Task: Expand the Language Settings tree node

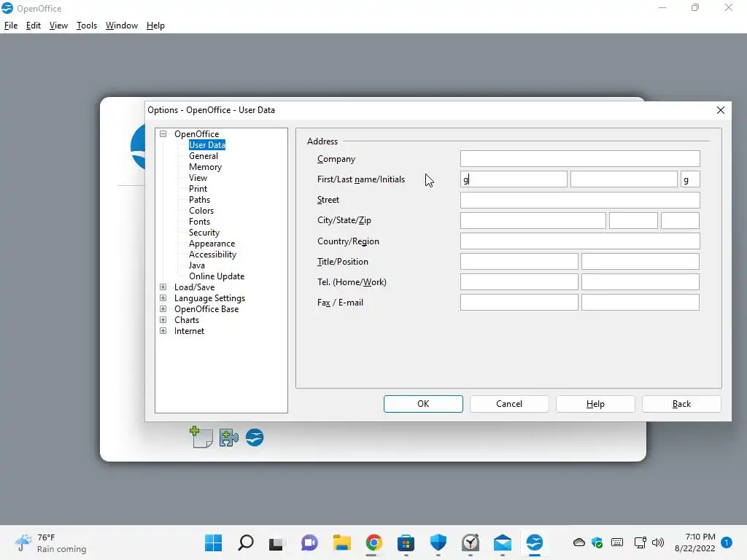Action: click(x=163, y=298)
